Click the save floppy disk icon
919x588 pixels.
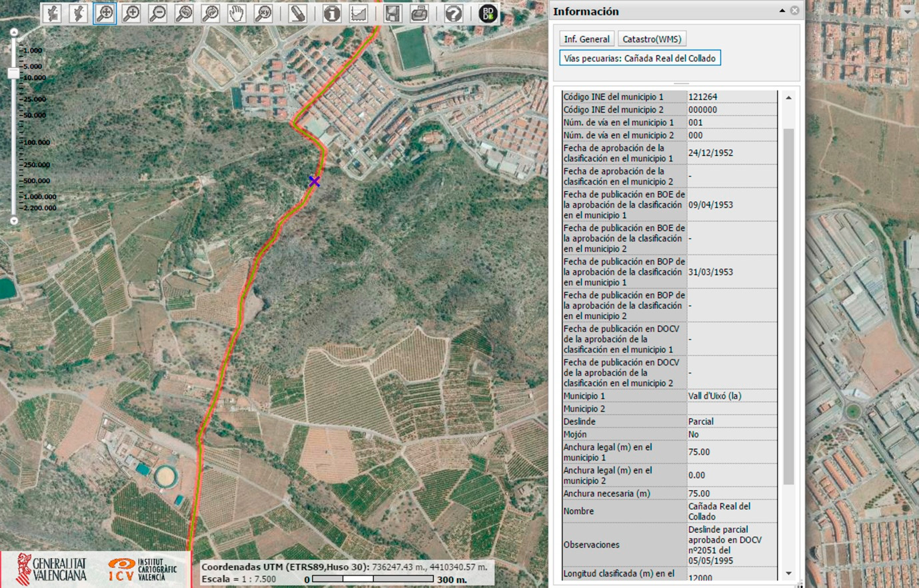pyautogui.click(x=393, y=13)
